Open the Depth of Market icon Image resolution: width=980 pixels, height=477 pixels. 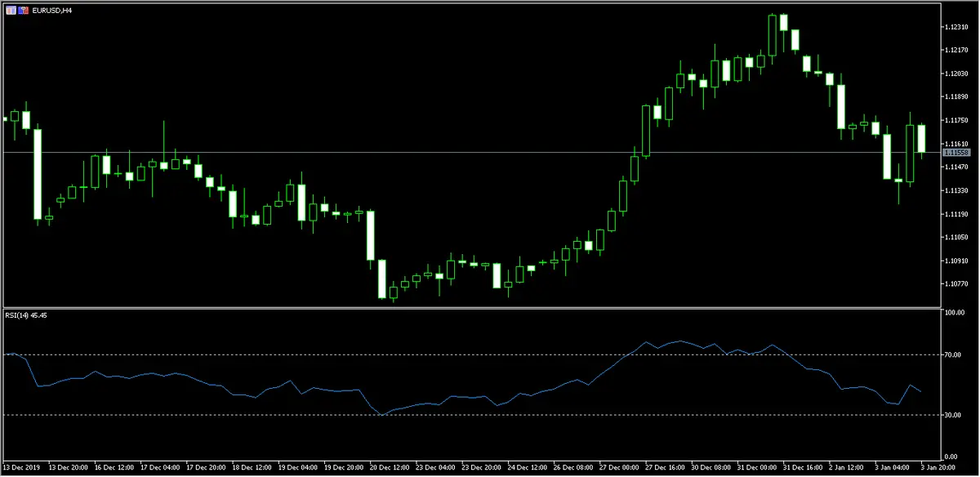click(x=22, y=10)
